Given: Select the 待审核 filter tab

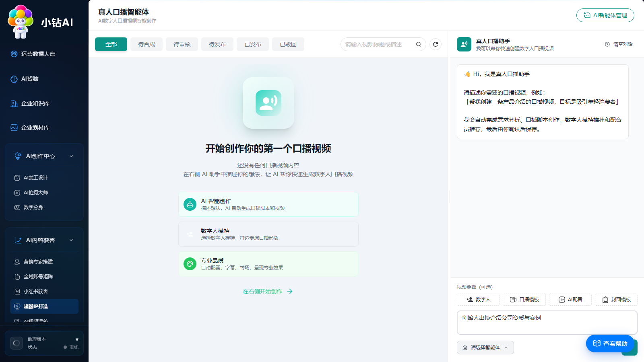Looking at the screenshot, I should click(x=182, y=44).
